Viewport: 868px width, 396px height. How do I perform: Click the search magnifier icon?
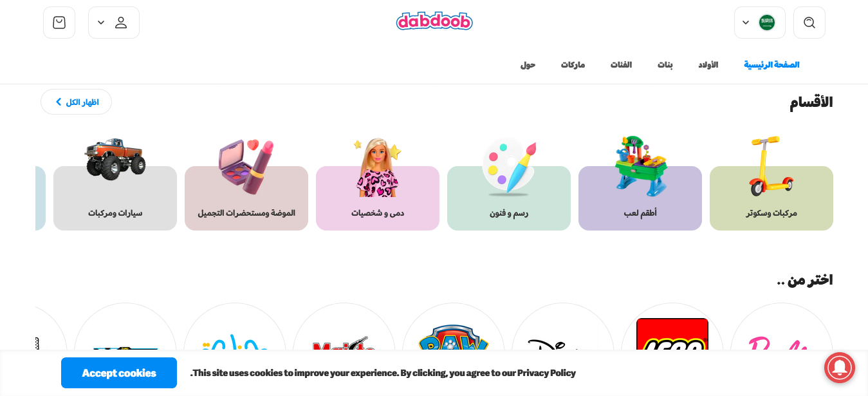click(809, 23)
